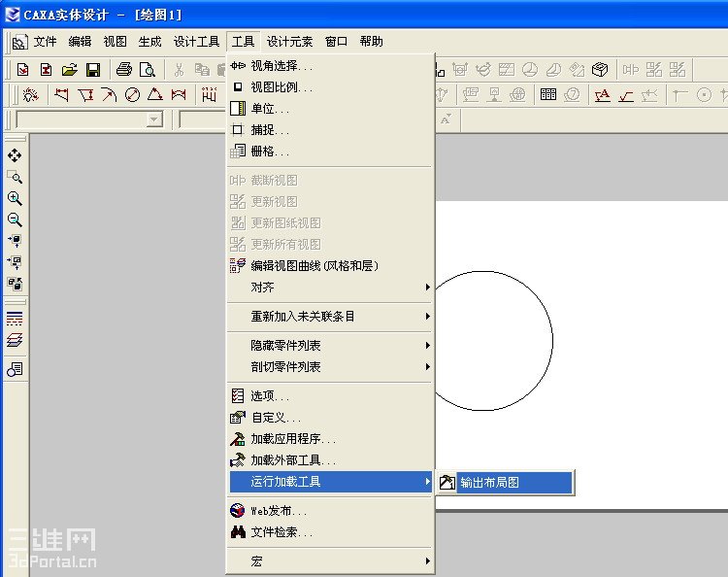Select the Pan move arrows tool
This screenshot has width=728, height=577.
point(15,155)
